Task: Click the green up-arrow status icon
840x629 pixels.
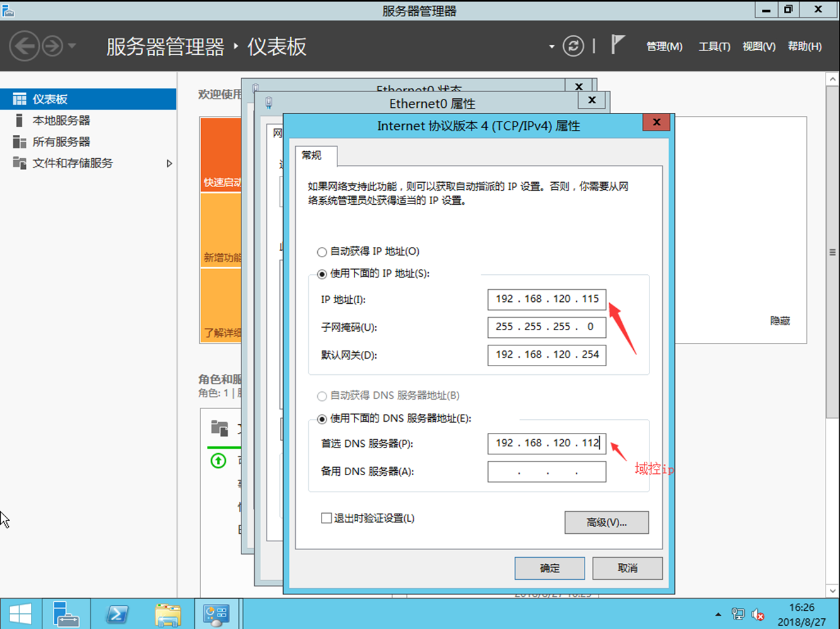Action: 218,461
